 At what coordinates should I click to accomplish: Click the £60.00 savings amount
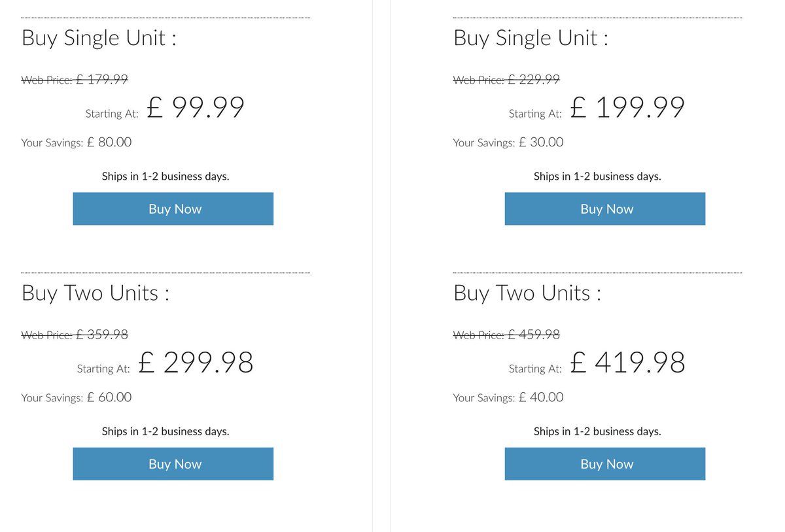tap(109, 397)
